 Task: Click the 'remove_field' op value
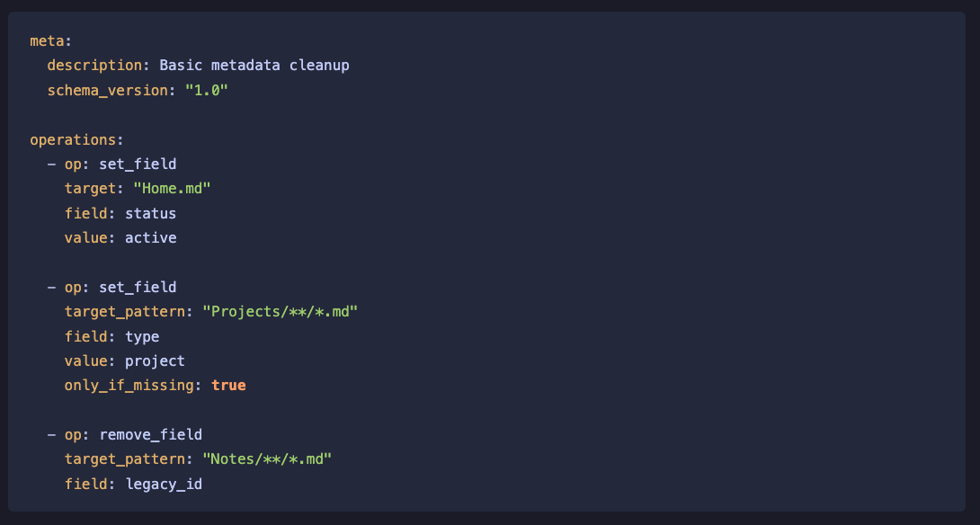tap(151, 435)
